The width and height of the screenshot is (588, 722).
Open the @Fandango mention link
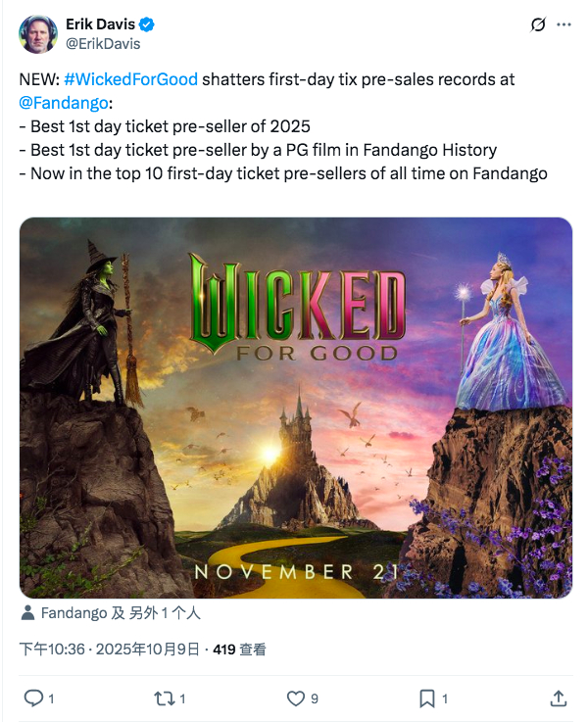64,103
